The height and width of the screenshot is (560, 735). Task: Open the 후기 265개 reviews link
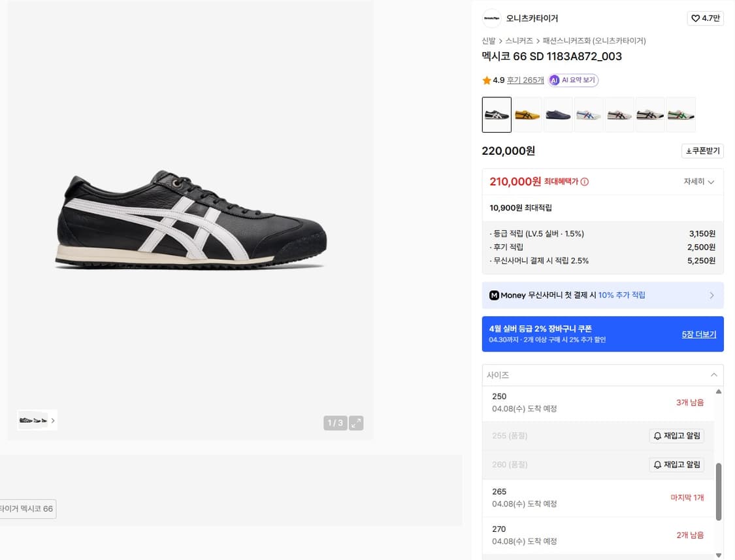point(525,80)
